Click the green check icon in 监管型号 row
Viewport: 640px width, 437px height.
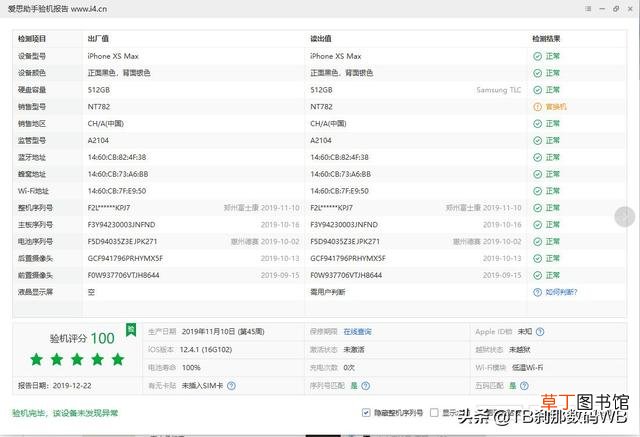pyautogui.click(x=538, y=140)
